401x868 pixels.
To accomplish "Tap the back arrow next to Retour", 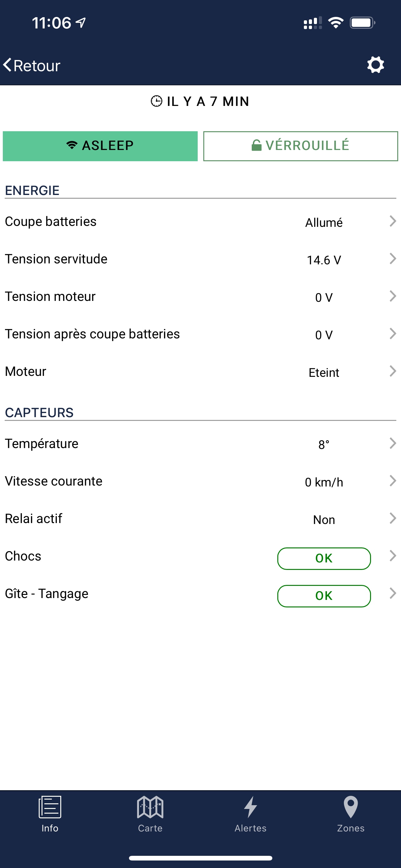I will [x=8, y=65].
